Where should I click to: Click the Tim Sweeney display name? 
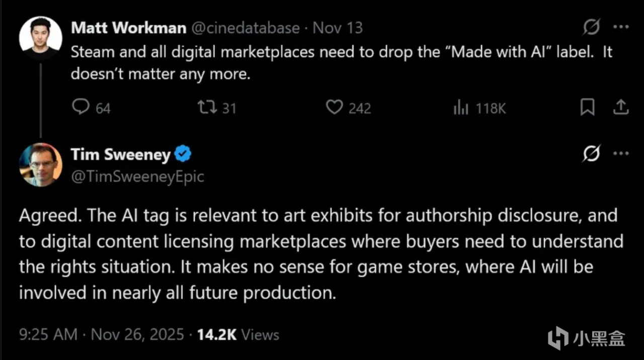[x=121, y=155]
